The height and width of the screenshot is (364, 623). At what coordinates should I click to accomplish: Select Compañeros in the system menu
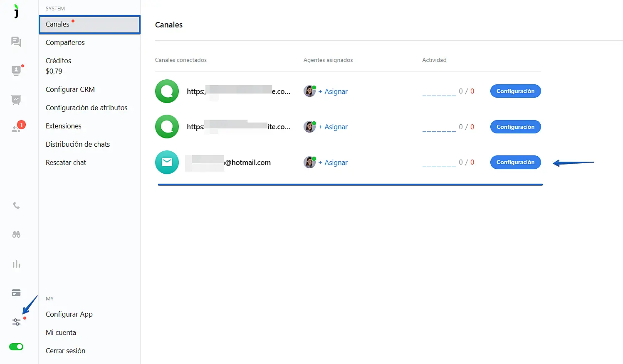(65, 42)
